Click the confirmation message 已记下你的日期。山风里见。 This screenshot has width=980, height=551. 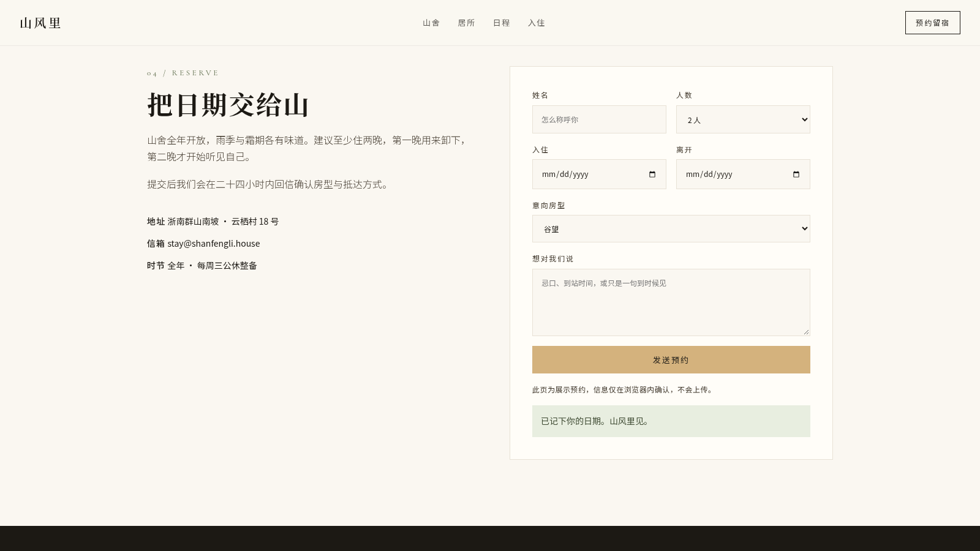point(671,421)
